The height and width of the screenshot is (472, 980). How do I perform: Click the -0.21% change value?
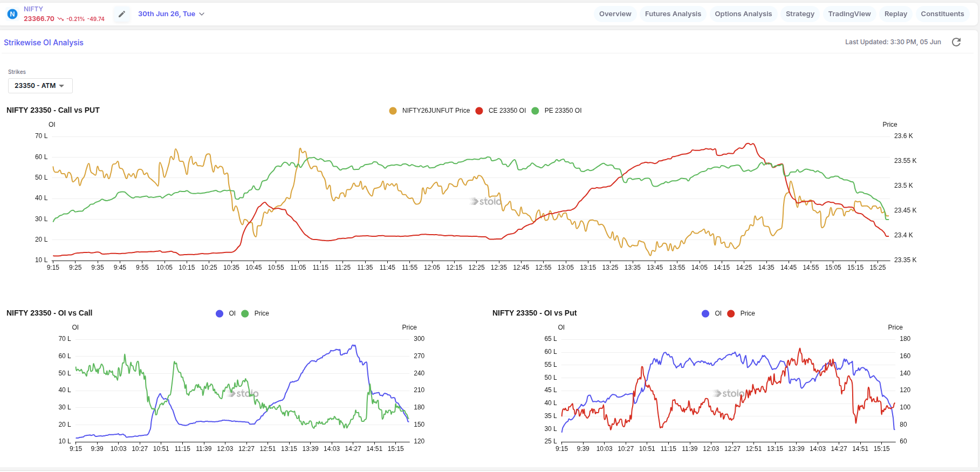[x=76, y=19]
